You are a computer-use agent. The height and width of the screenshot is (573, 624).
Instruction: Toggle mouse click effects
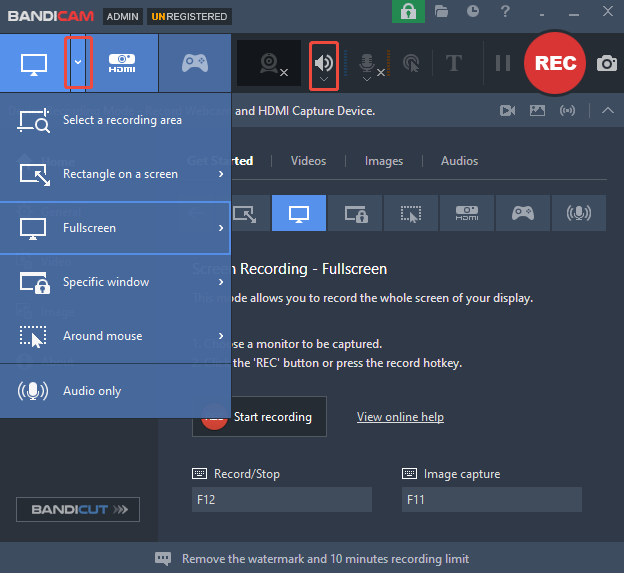(x=411, y=63)
